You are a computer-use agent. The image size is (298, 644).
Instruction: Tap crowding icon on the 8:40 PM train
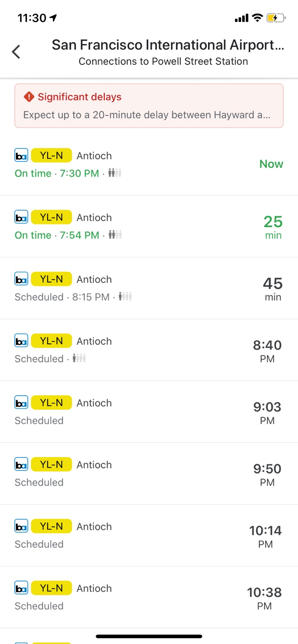pos(79,358)
